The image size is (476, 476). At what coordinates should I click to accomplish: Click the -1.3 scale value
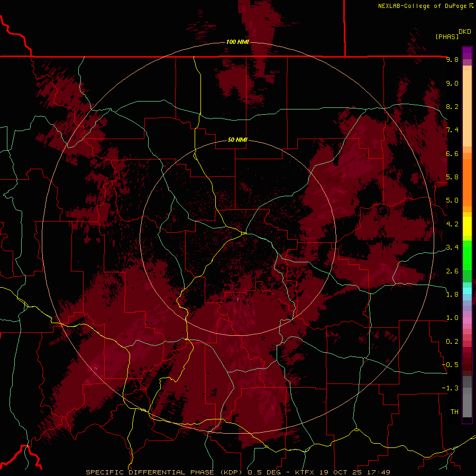[450, 389]
